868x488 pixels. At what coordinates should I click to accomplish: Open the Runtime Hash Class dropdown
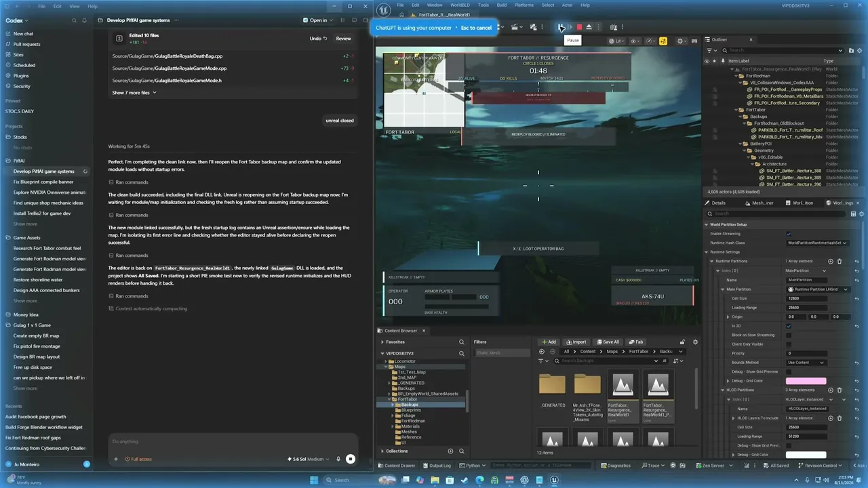[x=817, y=243]
